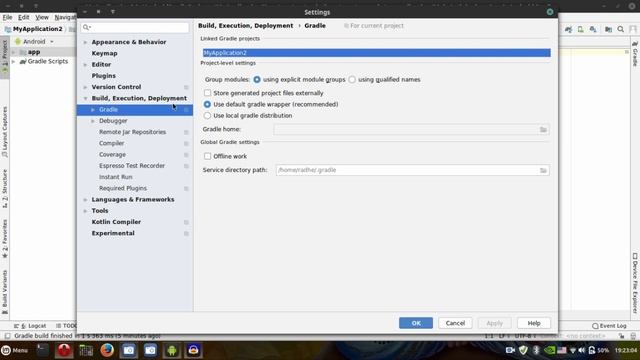
Task: Select Use local gradle distribution option
Action: click(207, 116)
